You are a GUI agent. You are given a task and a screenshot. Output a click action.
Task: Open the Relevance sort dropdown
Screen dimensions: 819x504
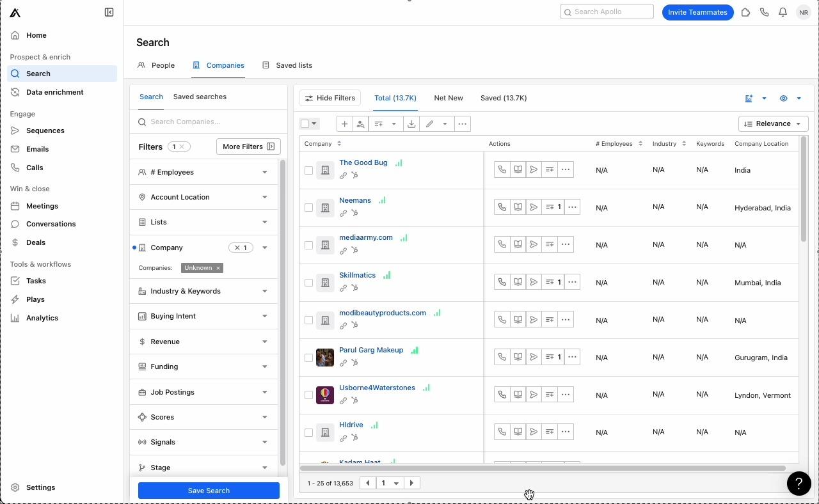(773, 124)
